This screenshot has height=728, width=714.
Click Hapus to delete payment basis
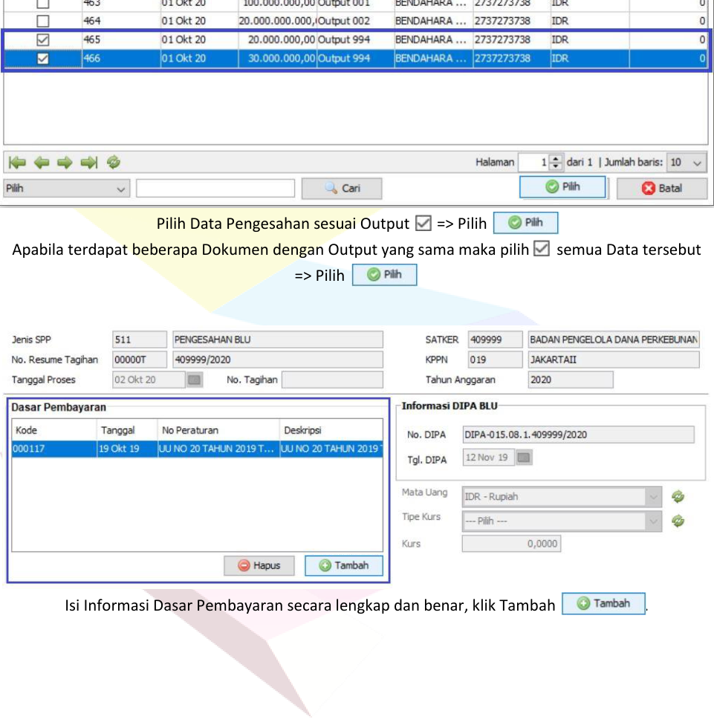pos(259,565)
